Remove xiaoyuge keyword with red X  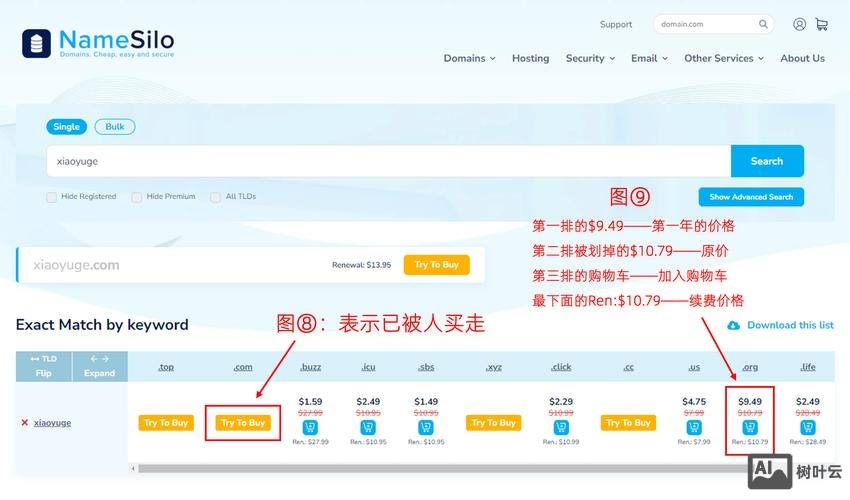pyautogui.click(x=24, y=423)
